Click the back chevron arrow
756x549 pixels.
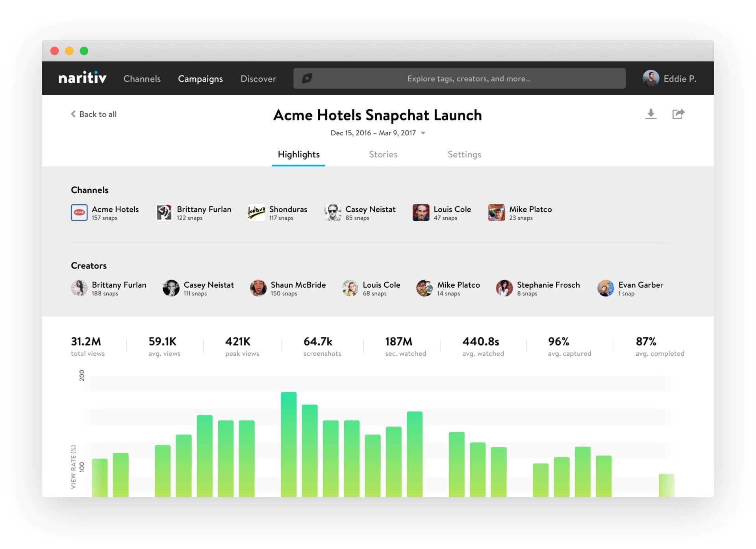pos(73,114)
